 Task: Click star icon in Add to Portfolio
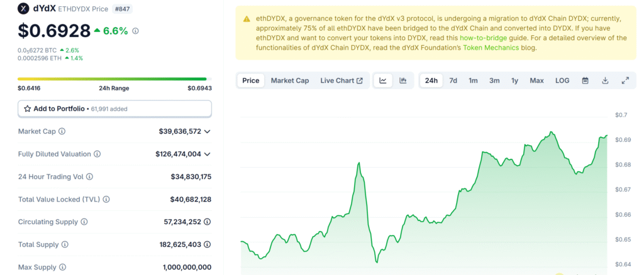pyautogui.click(x=28, y=109)
